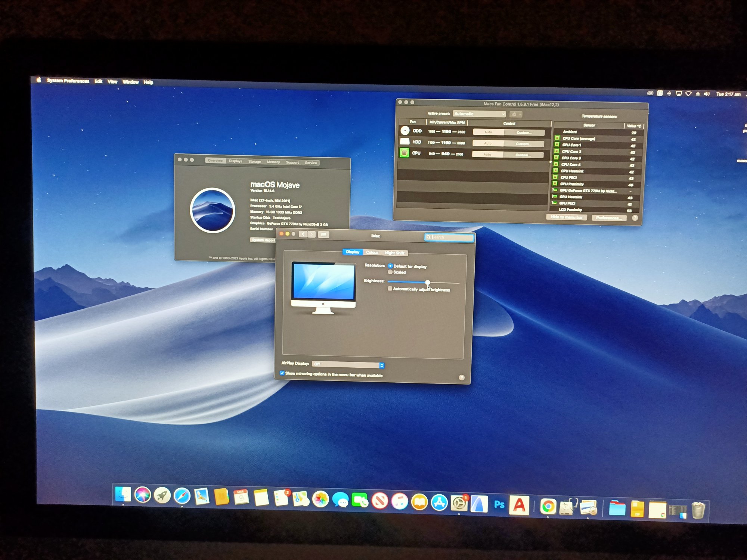The image size is (747, 560).
Task: Set CPU fan control to Auto
Action: click(x=487, y=154)
